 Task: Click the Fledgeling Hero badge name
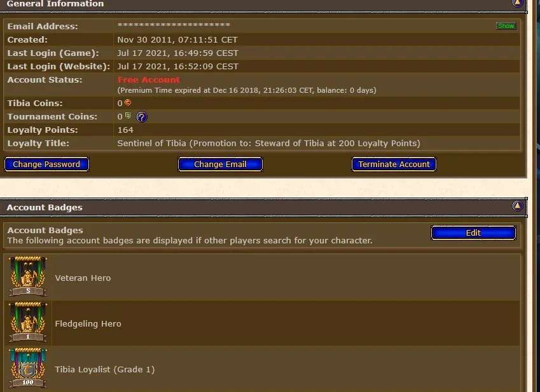pyautogui.click(x=88, y=324)
